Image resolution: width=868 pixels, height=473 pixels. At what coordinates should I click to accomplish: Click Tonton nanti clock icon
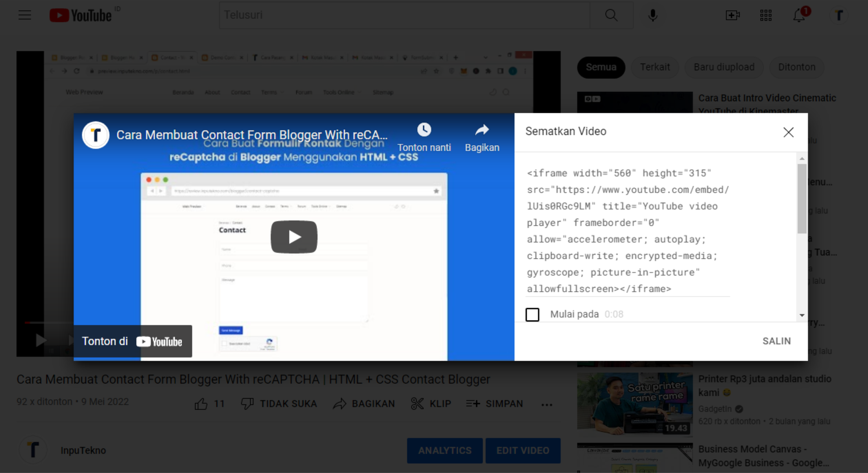click(424, 130)
